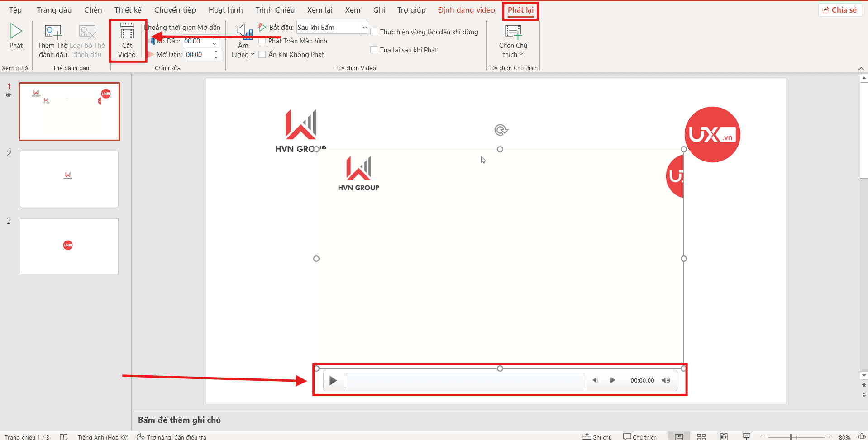This screenshot has width=868, height=440.
Task: Expand the Âm lượng volume dropdown
Action: 243,50
